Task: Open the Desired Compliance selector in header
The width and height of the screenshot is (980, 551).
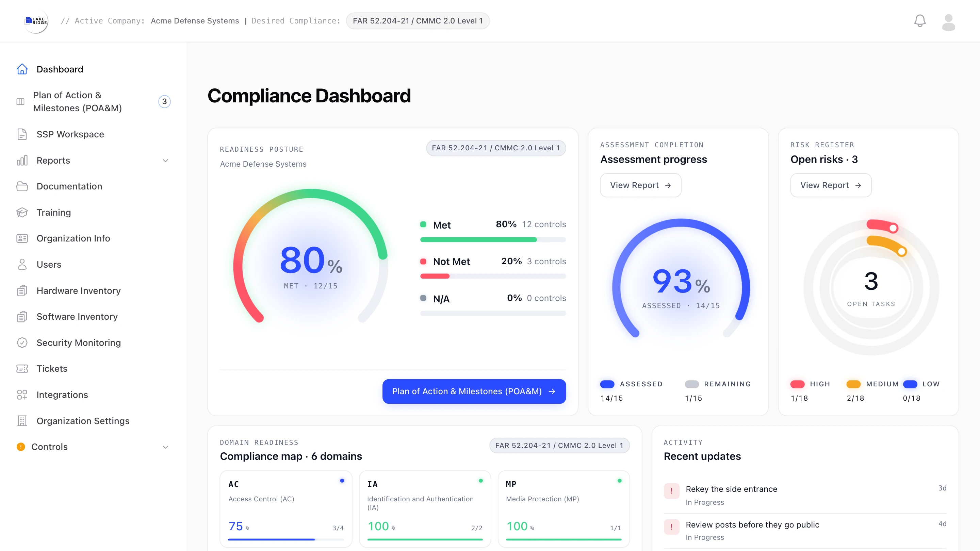Action: 417,21
